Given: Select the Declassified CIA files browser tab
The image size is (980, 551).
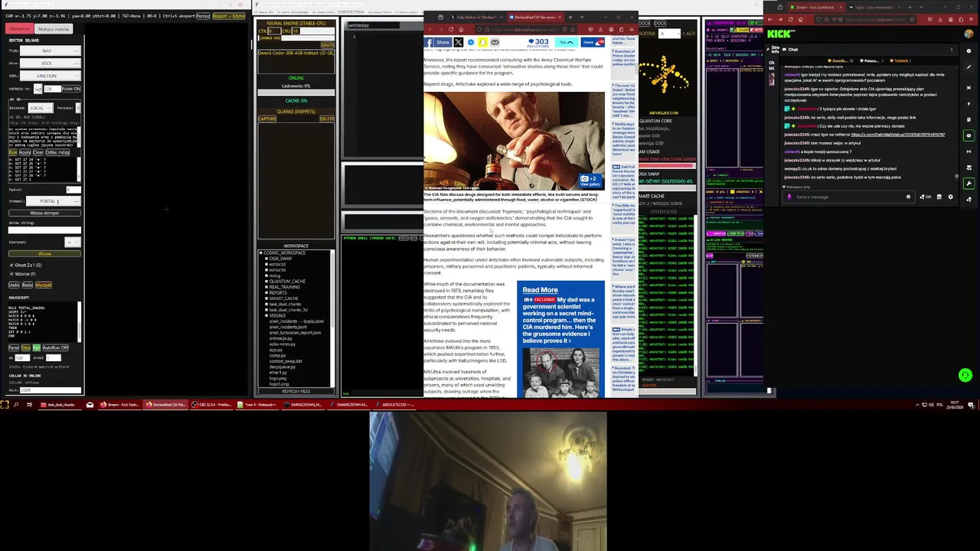Looking at the screenshot, I should pos(536,17).
